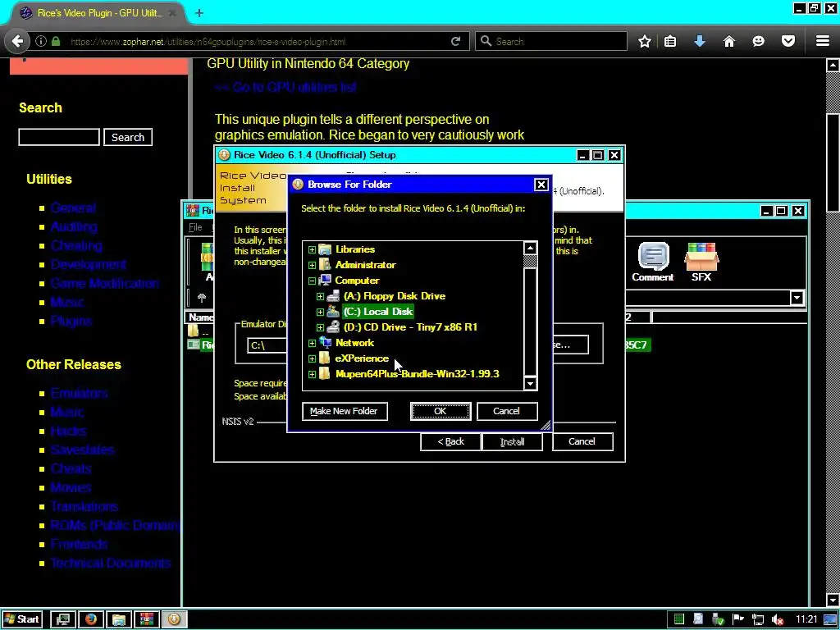Expand the Network tree node
The image size is (840, 630).
tap(312, 343)
